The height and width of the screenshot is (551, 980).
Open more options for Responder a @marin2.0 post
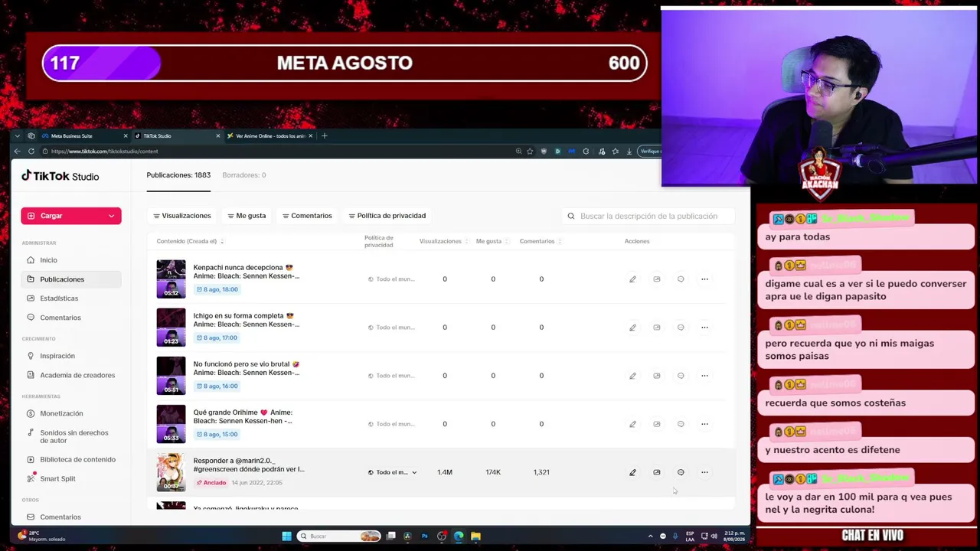tap(704, 472)
